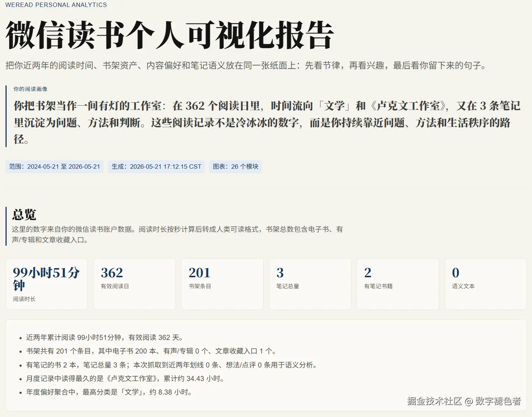
Task: Click the WEREAD PERSONAL ANALYTICS header label
Action: [56, 5]
